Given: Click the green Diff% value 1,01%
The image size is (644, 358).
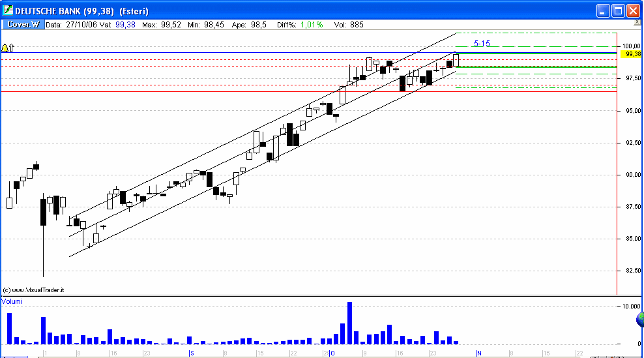Looking at the screenshot, I should [312, 25].
